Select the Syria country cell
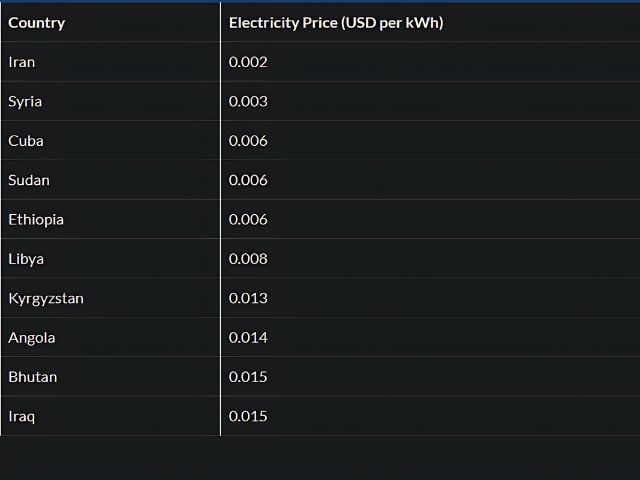 [x=25, y=101]
